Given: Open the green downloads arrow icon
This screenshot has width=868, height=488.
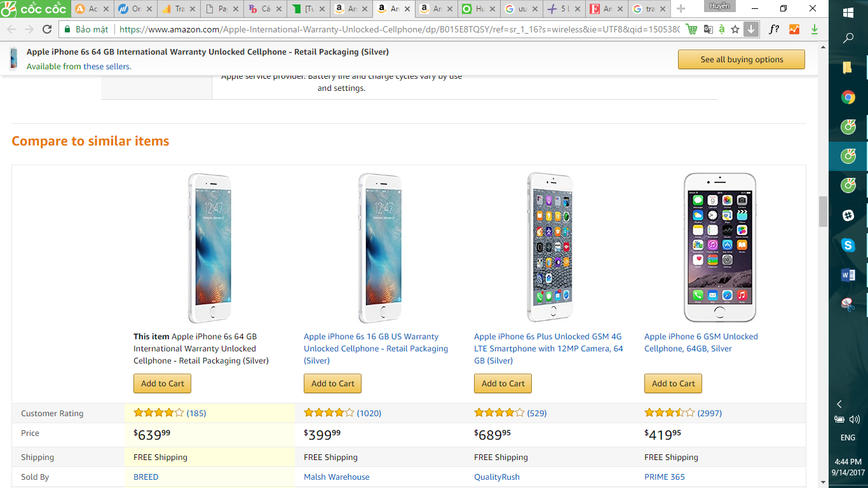Looking at the screenshot, I should (815, 29).
